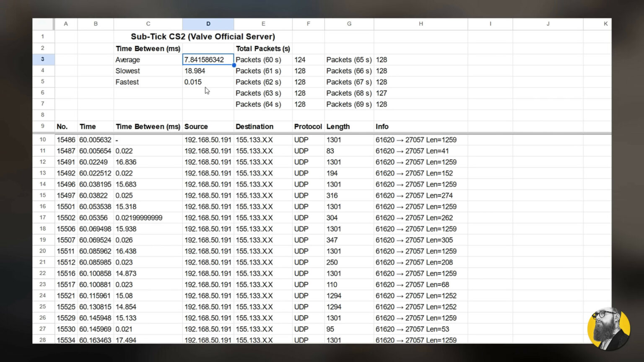Click the Time cell showing 60.005632
The image size is (644, 362).
(x=95, y=140)
